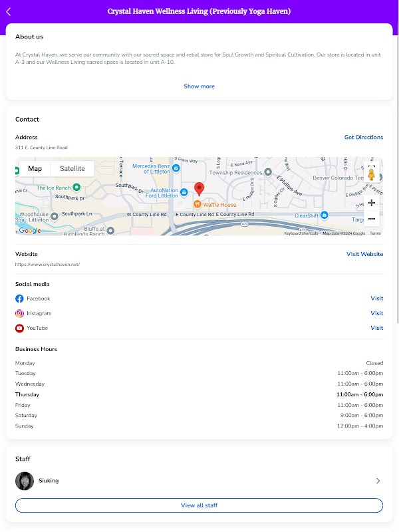Image resolution: width=399 pixels, height=532 pixels.
Task: Click the Township Residences marker
Action: 268,172
